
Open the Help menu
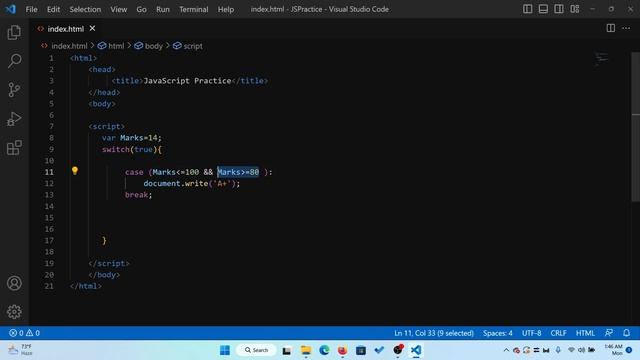tap(226, 9)
